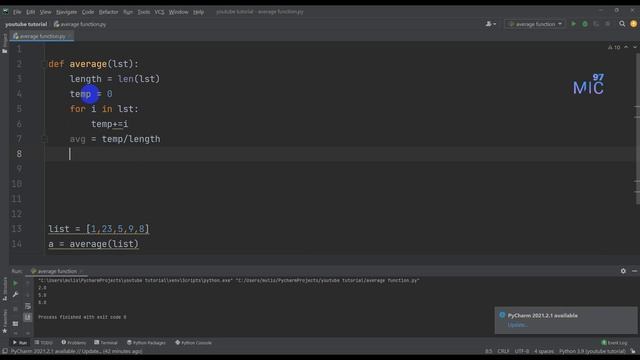Open the Tools menu

[144, 12]
